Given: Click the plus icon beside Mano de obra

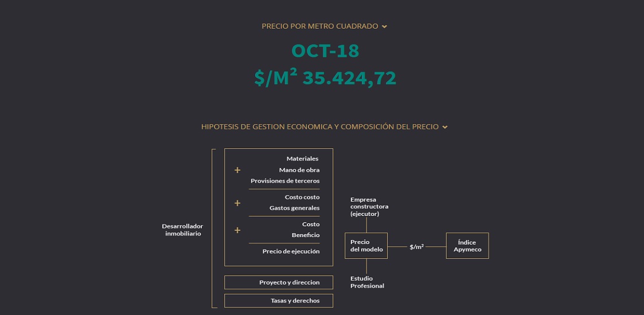Looking at the screenshot, I should (237, 170).
